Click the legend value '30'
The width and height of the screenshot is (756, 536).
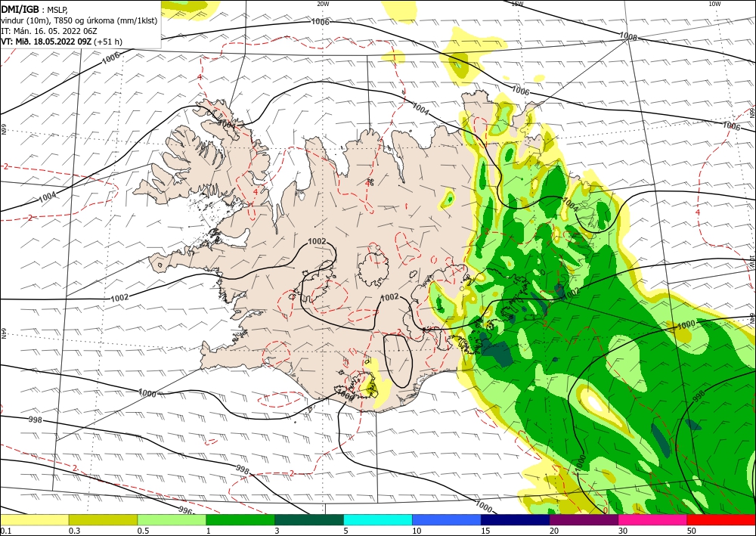pos(623,531)
